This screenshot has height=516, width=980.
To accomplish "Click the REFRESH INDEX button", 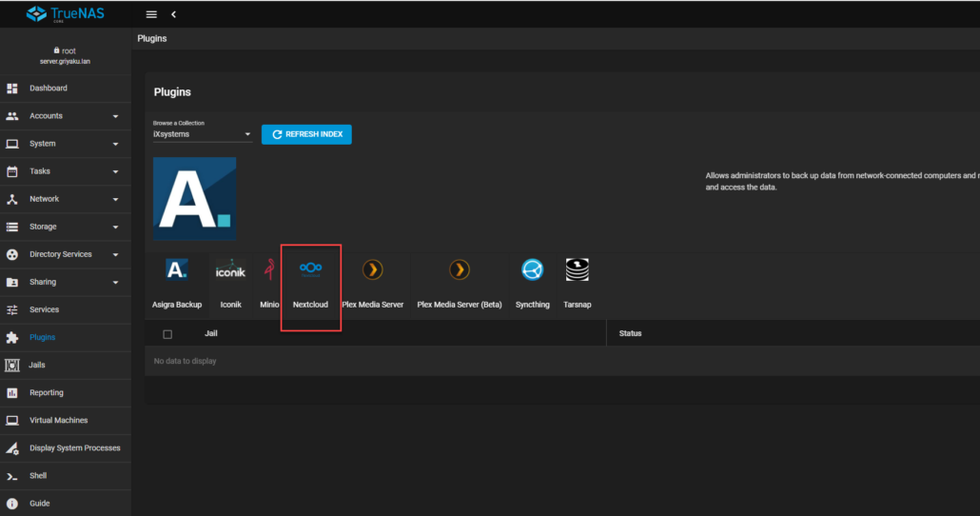I will (x=306, y=134).
